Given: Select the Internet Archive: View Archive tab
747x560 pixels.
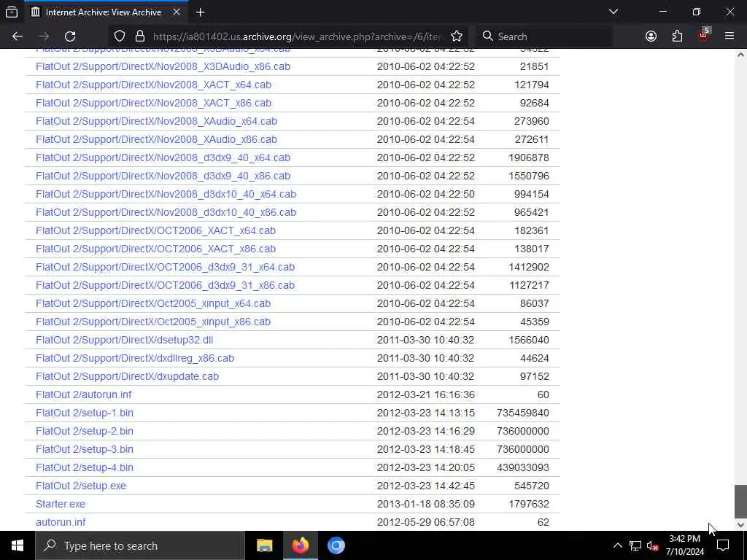Looking at the screenshot, I should click(x=105, y=12).
